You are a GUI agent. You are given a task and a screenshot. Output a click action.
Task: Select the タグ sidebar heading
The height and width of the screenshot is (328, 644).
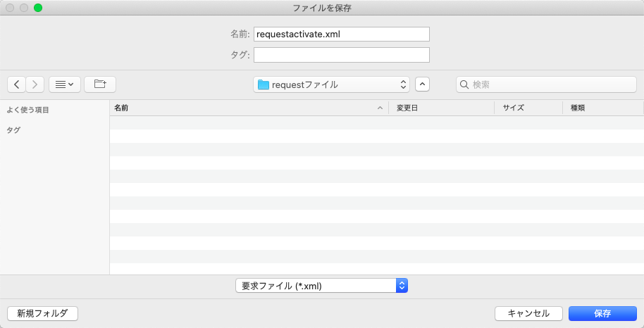click(13, 130)
